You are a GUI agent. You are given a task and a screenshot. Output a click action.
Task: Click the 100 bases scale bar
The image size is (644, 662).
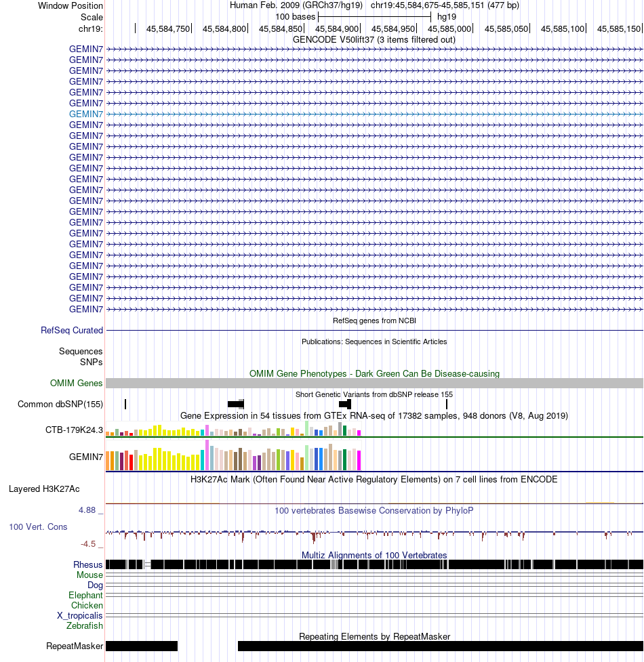click(x=375, y=17)
